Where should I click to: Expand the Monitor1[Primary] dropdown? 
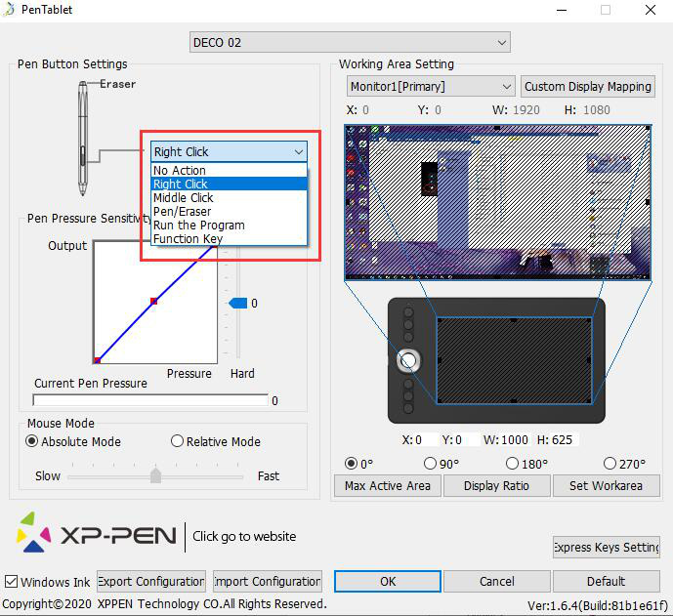430,87
